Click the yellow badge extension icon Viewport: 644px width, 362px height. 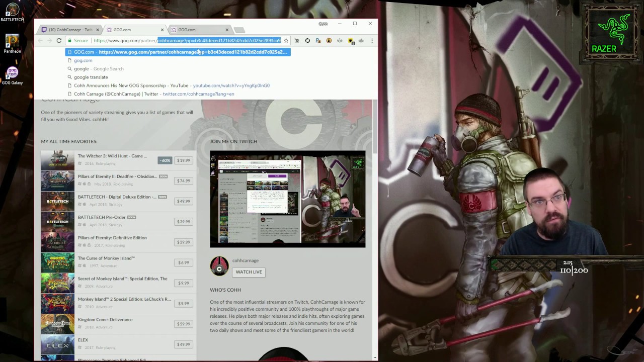351,41
